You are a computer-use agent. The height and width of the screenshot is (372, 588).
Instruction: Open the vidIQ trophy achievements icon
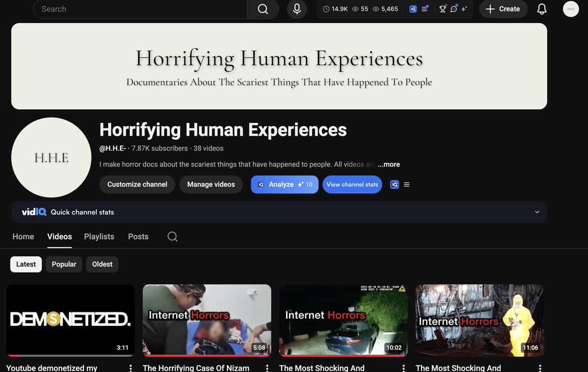pyautogui.click(x=442, y=9)
